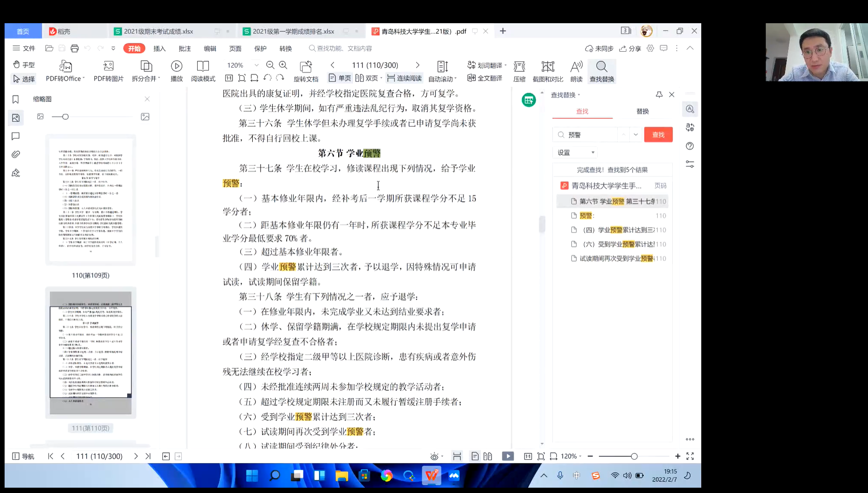Open the 设置 dropdown in search panel
This screenshot has width=868, height=493.
pyautogui.click(x=575, y=153)
